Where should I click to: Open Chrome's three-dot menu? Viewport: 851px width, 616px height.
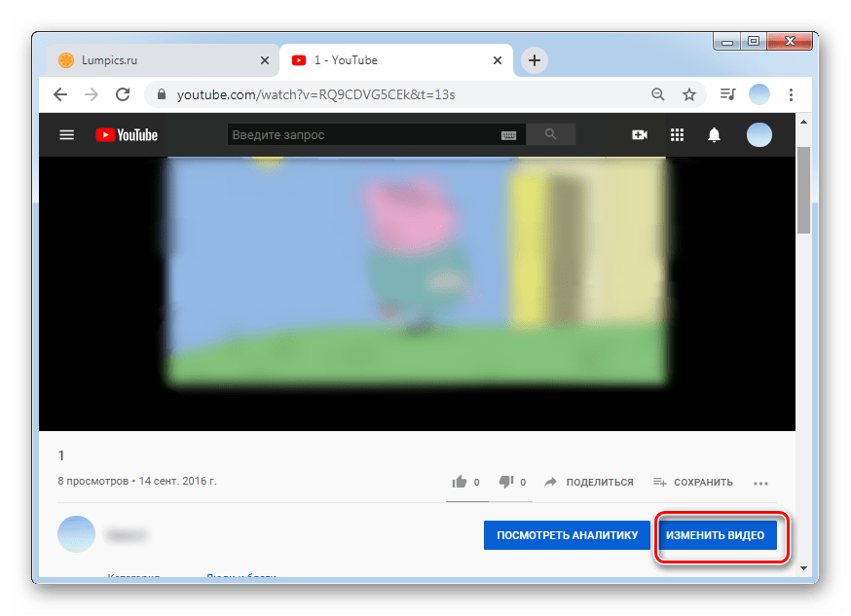coord(791,94)
